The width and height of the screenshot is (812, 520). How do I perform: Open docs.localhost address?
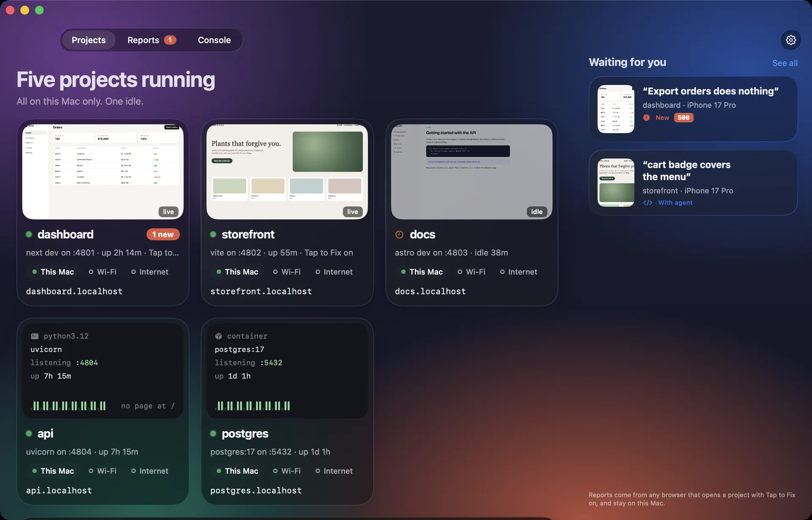[430, 292]
